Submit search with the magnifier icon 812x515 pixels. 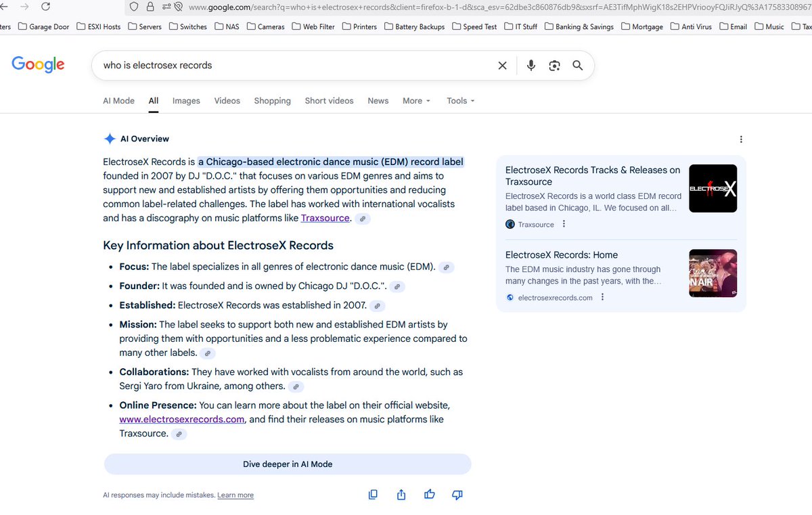(x=578, y=66)
